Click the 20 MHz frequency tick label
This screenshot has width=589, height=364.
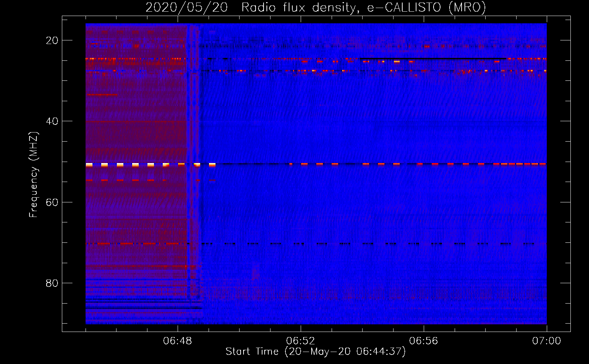point(52,40)
